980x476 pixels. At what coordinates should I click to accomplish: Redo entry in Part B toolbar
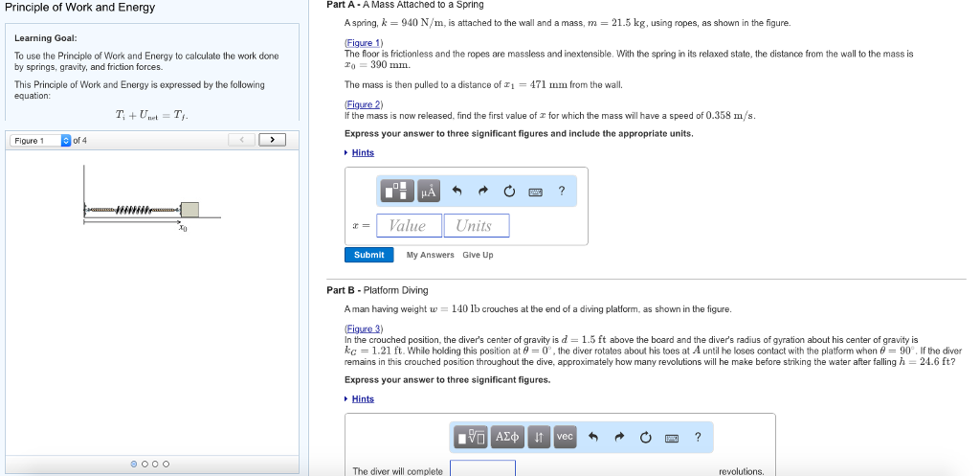(x=620, y=438)
